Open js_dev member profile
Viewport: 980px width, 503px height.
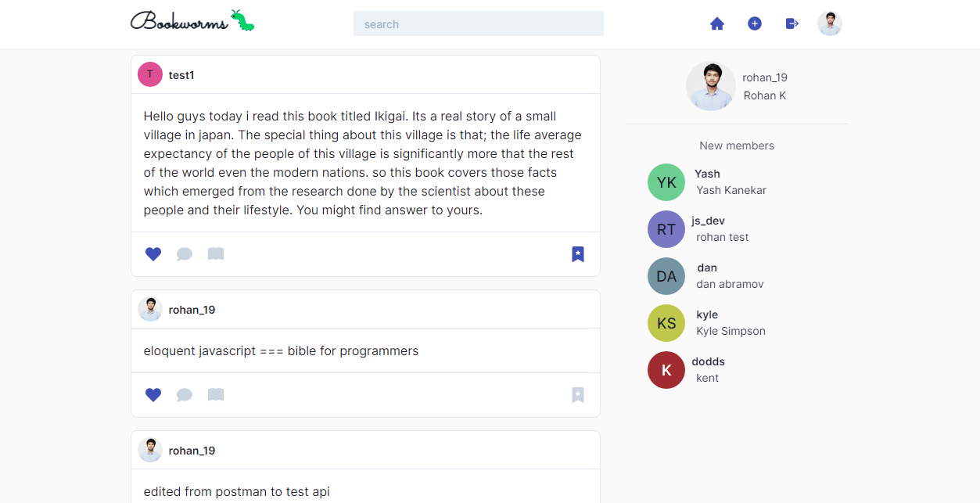click(708, 221)
